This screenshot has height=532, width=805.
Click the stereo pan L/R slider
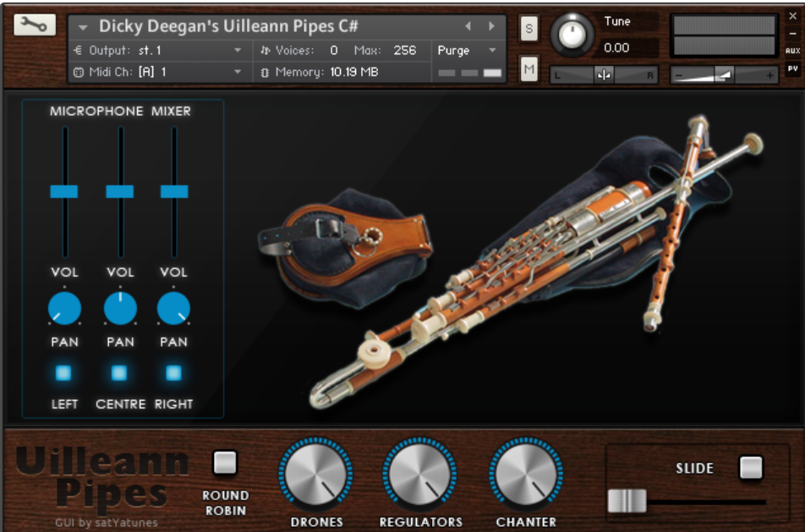click(x=604, y=75)
